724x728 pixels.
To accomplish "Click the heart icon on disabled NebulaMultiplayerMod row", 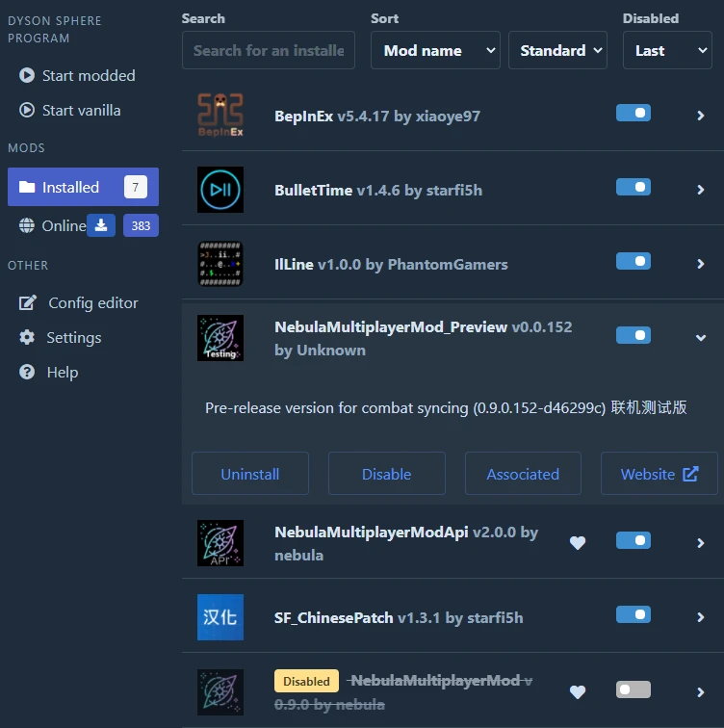I will 578,691.
